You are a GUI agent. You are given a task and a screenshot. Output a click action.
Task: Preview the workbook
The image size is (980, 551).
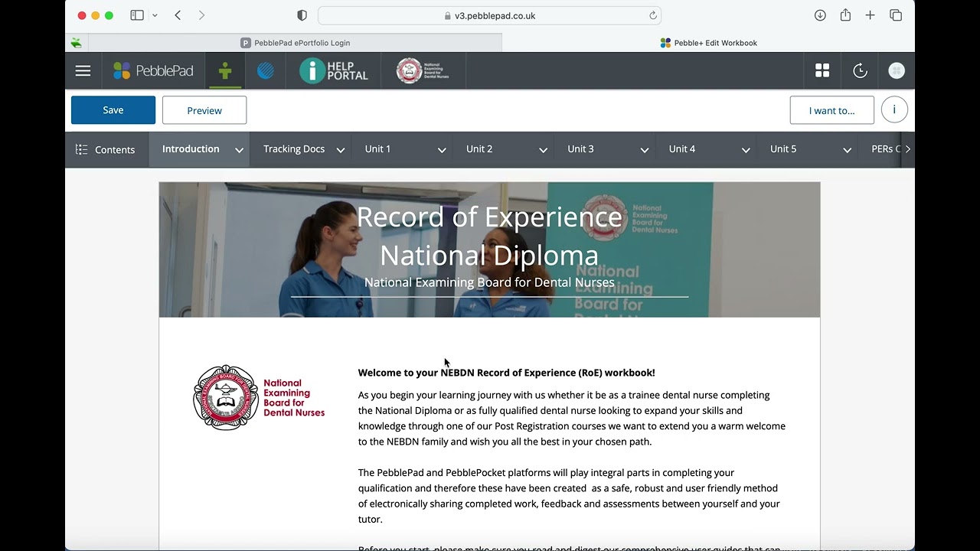click(x=204, y=110)
